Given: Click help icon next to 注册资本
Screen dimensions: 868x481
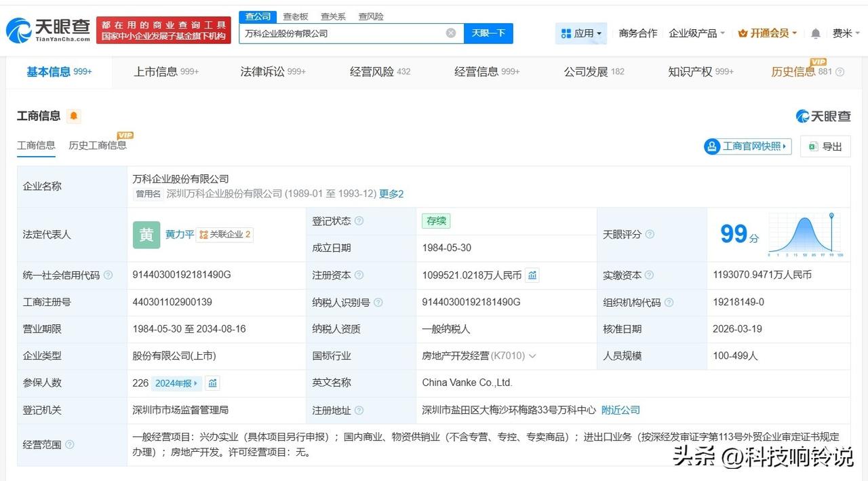Looking at the screenshot, I should coord(359,275).
